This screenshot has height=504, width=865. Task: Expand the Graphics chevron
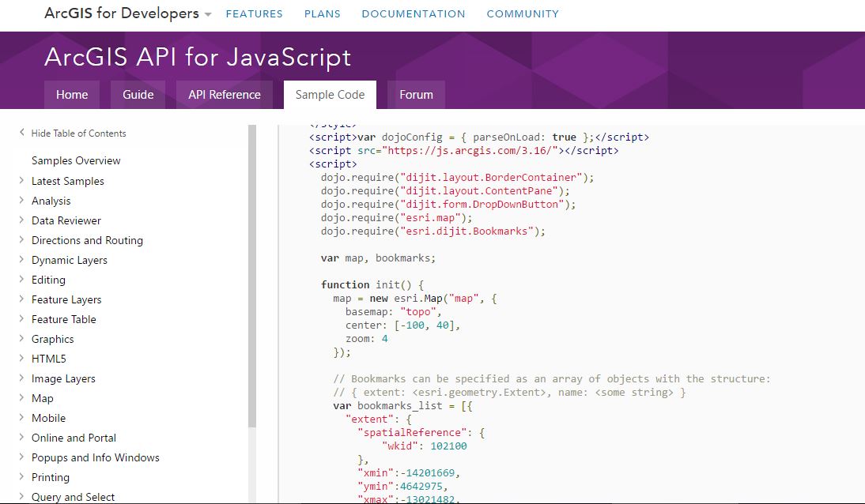point(21,338)
